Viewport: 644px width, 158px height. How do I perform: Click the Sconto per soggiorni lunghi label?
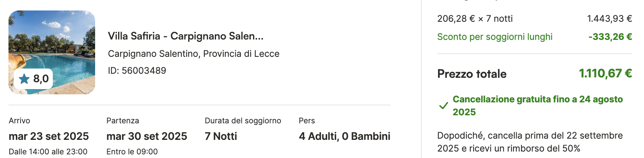click(x=495, y=37)
